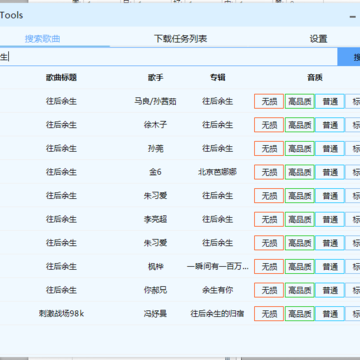Select the singer cell 你郝兄
The width and height of the screenshot is (360, 360).
(155, 290)
